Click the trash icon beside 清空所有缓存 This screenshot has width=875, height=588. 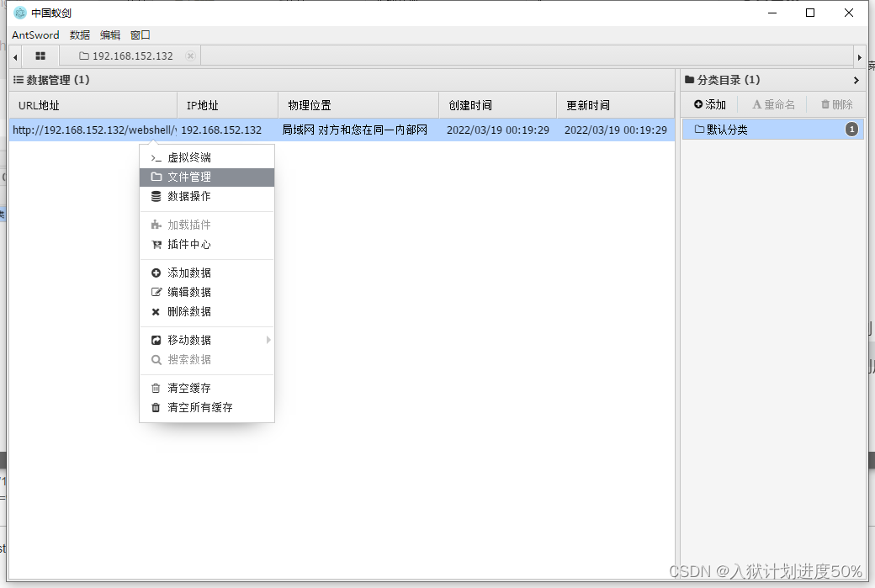click(x=156, y=408)
